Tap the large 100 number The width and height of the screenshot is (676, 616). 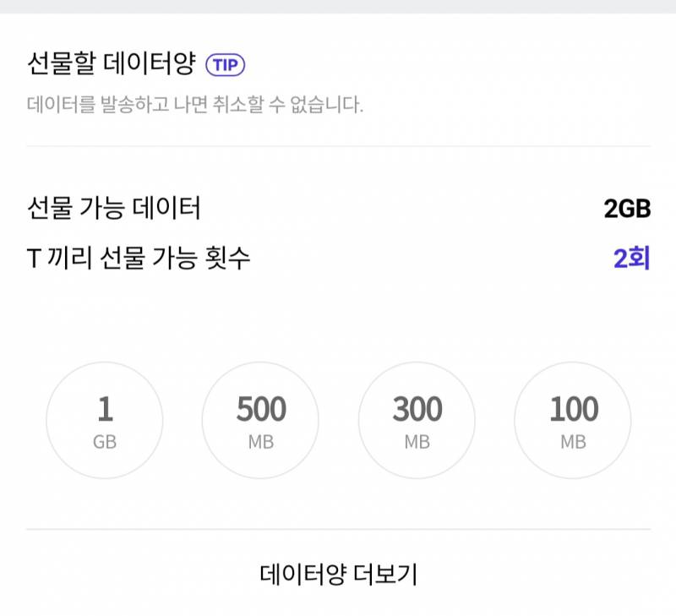pyautogui.click(x=574, y=409)
